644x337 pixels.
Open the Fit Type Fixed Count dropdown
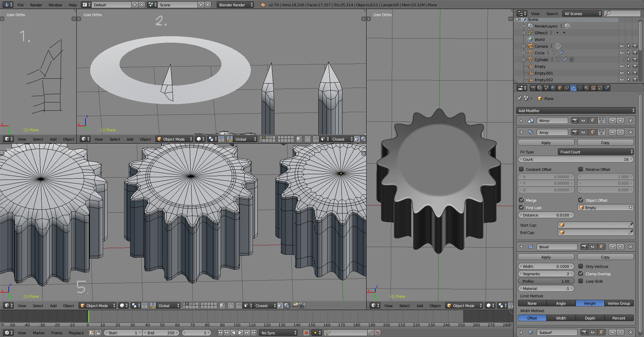596,152
